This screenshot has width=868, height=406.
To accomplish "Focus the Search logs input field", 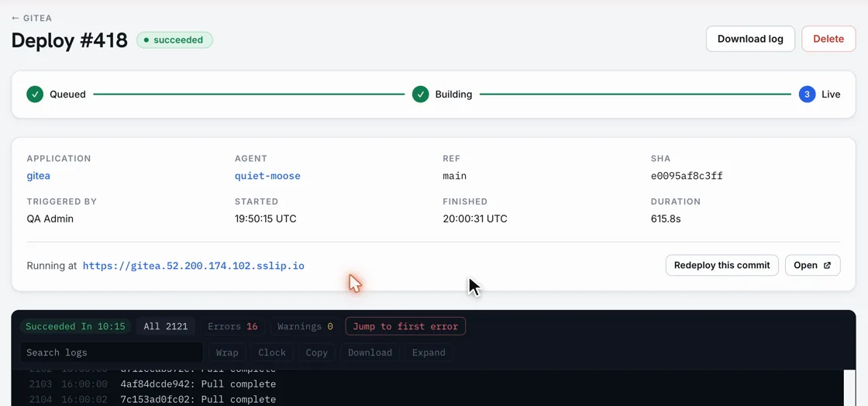I will tap(112, 353).
